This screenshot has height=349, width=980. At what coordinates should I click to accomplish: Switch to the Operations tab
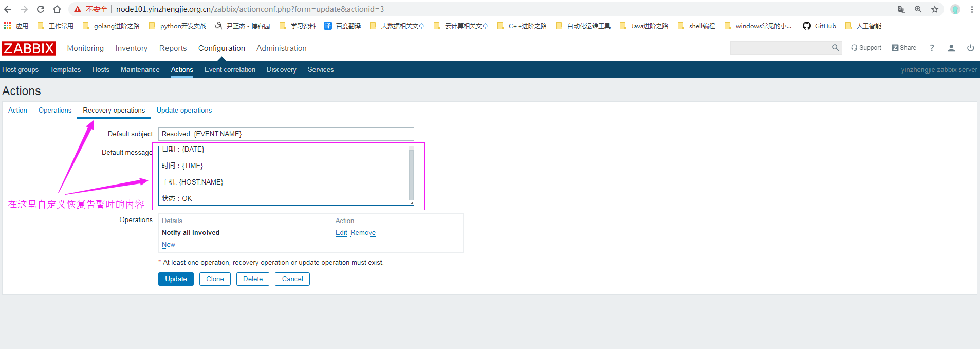coord(55,111)
